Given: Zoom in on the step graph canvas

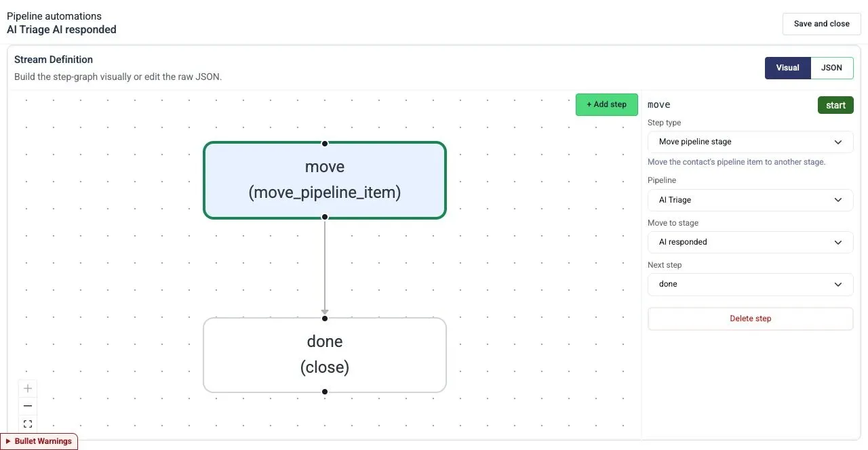Looking at the screenshot, I should 28,388.
